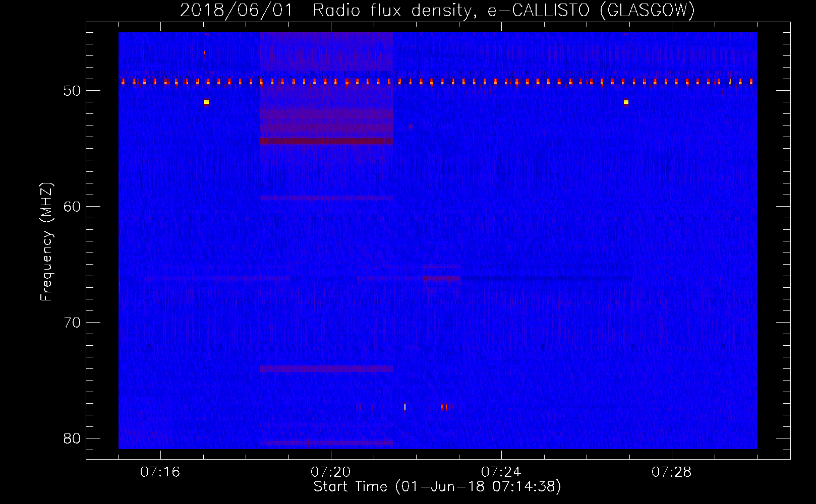Screen dimensions: 816x504
Task: Click the bright white spike near 77 MHz
Action: pos(405,407)
